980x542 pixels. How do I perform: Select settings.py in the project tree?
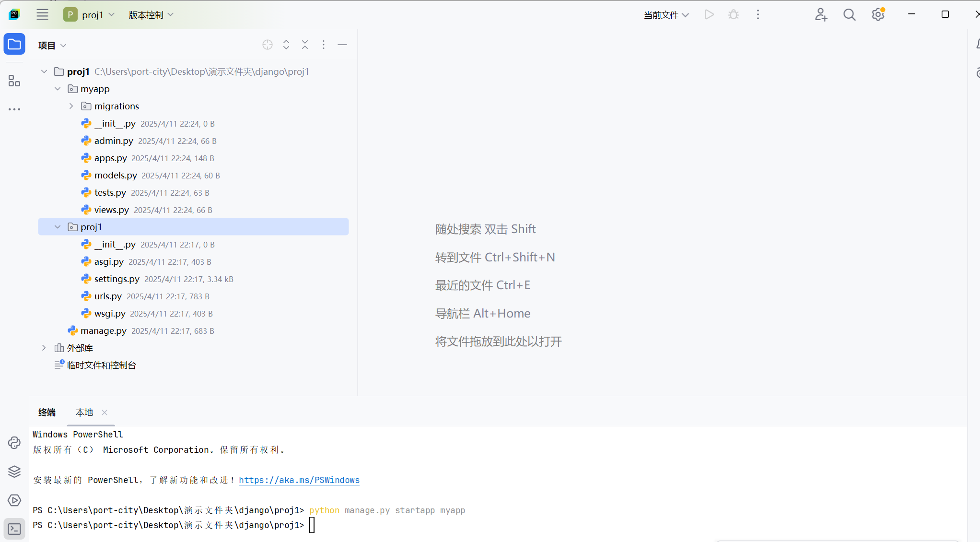[x=117, y=279]
